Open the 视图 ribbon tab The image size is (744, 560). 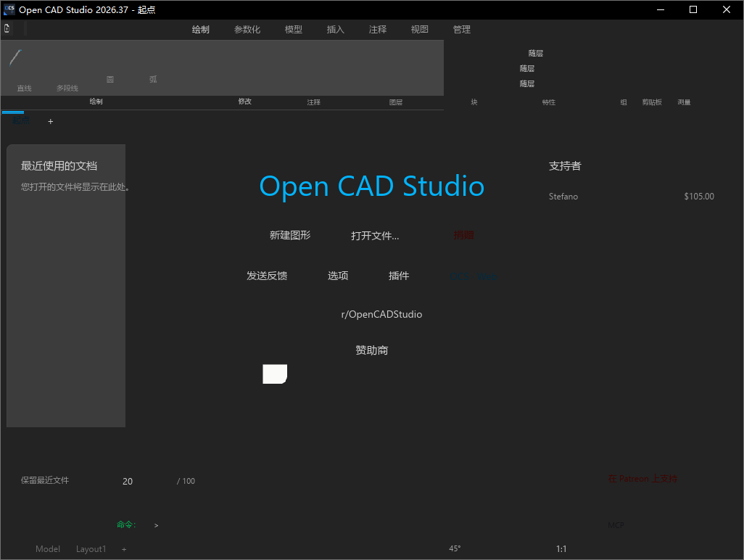(419, 30)
